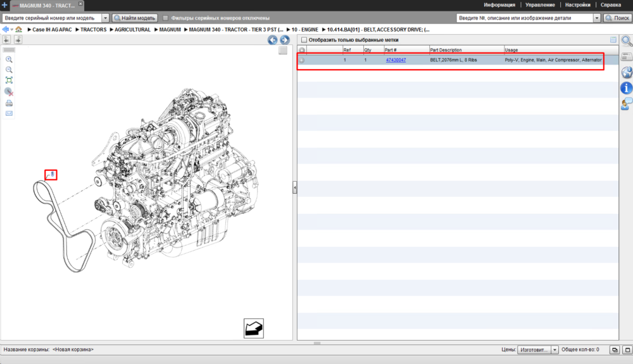Open a new tab with plus icon
Viewport: 633px width, 364px height.
tap(4, 5)
